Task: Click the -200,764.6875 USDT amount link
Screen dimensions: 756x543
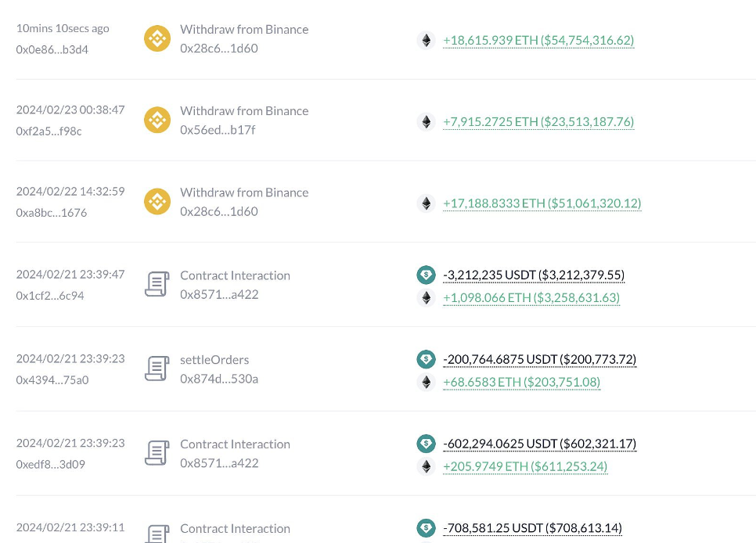Action: pos(540,359)
